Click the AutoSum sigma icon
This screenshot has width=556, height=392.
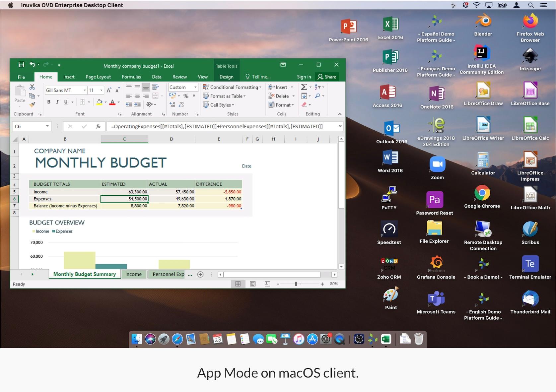pos(304,87)
